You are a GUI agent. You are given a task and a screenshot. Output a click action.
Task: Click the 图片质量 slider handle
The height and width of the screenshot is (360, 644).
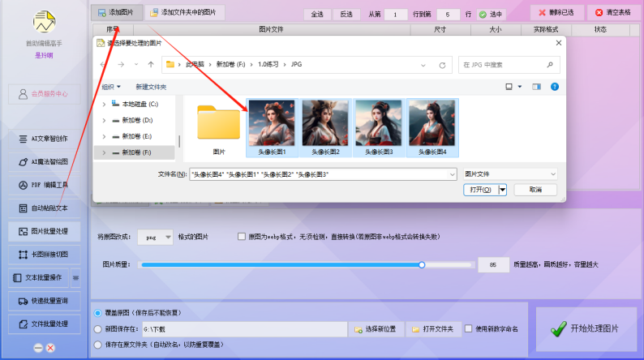pos(422,265)
